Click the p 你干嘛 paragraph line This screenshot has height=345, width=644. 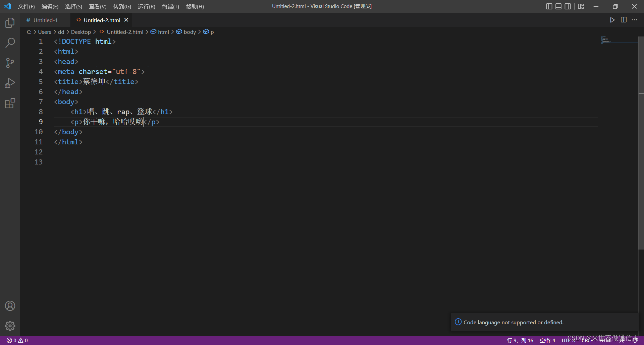(115, 122)
